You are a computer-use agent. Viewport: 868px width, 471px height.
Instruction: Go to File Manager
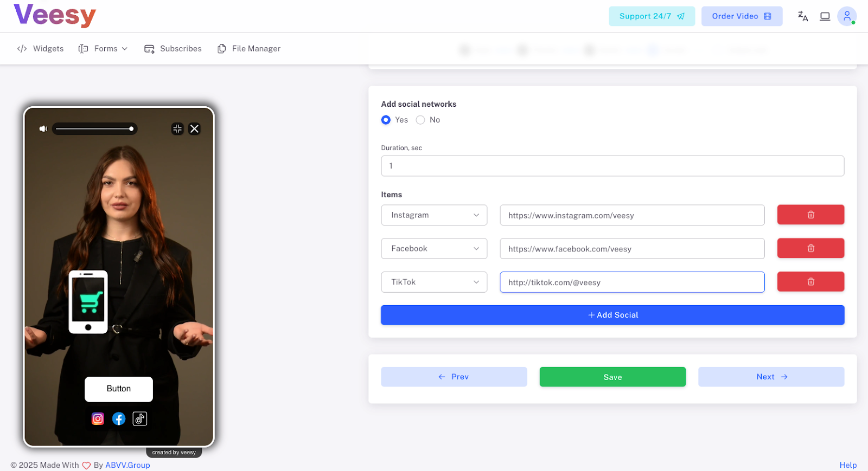pos(249,49)
